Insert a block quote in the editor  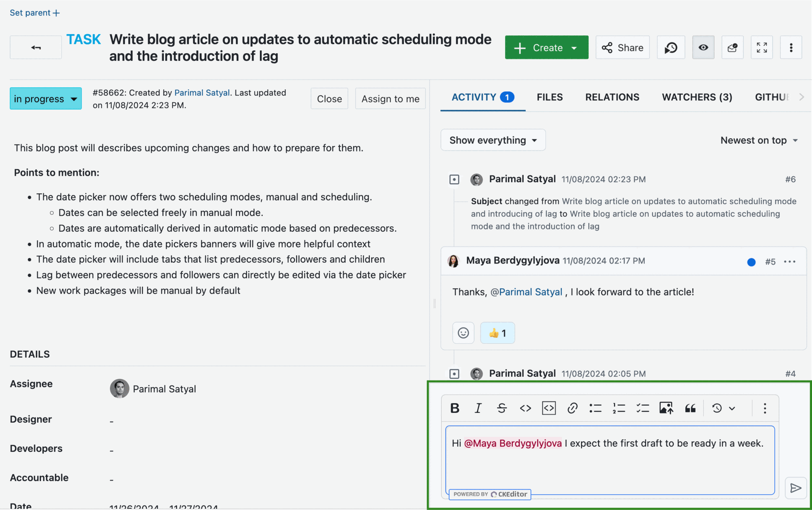tap(690, 408)
